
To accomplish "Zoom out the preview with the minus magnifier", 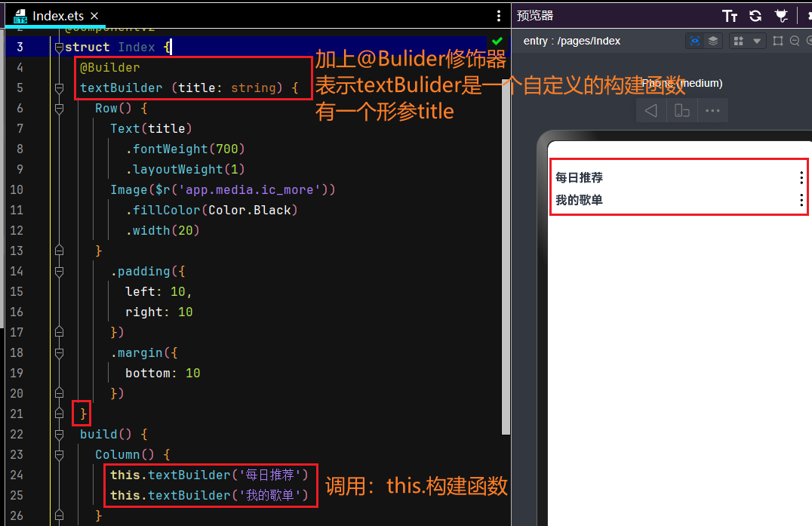I will 795,41.
